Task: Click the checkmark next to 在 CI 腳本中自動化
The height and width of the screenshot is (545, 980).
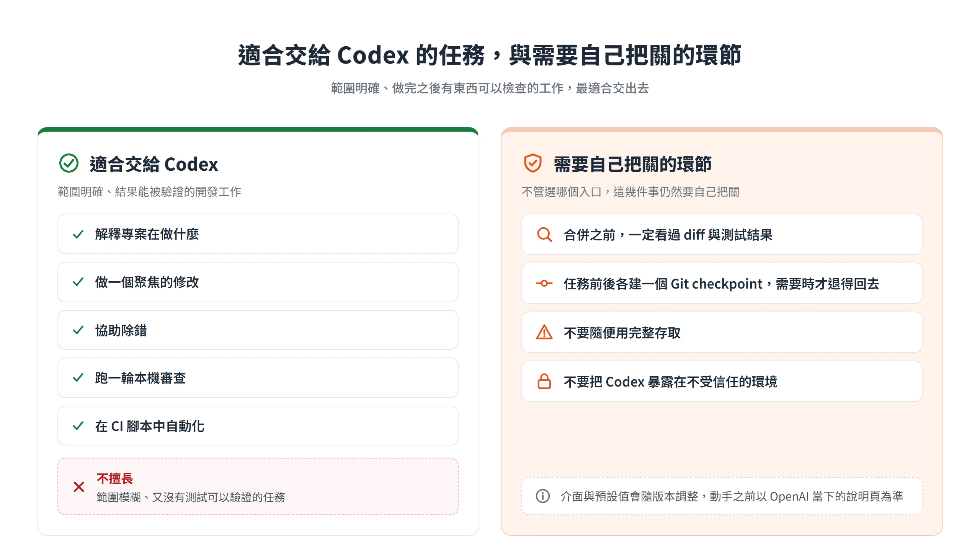Action: point(78,426)
